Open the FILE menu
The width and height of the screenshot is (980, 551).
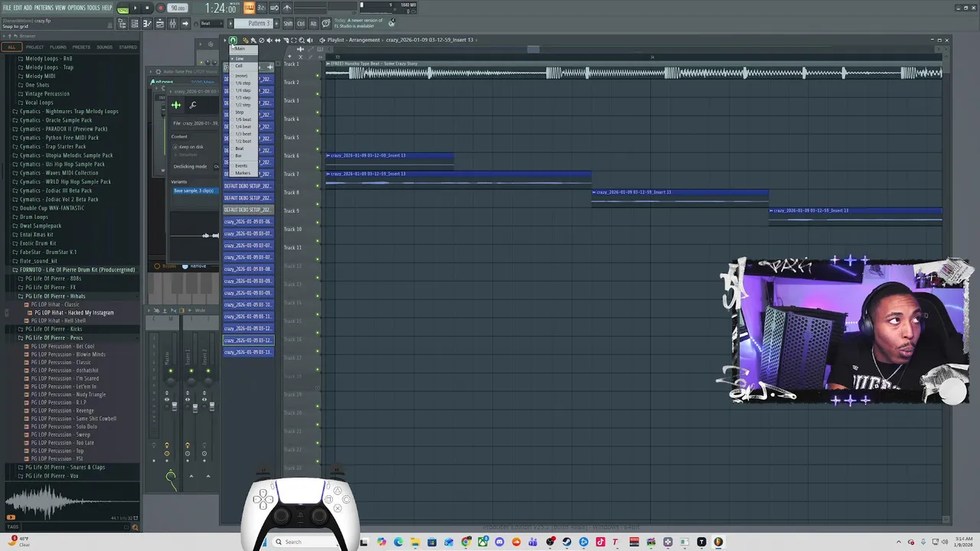tap(7, 8)
